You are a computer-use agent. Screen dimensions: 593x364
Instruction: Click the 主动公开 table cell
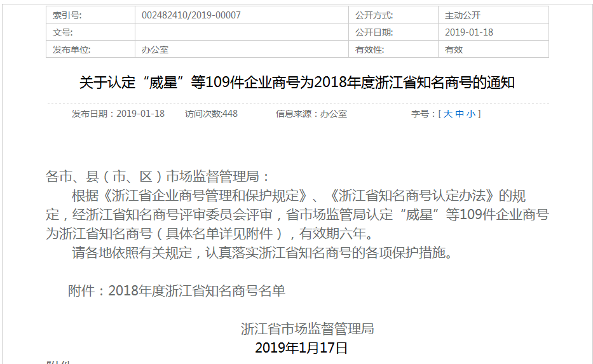pyautogui.click(x=463, y=15)
